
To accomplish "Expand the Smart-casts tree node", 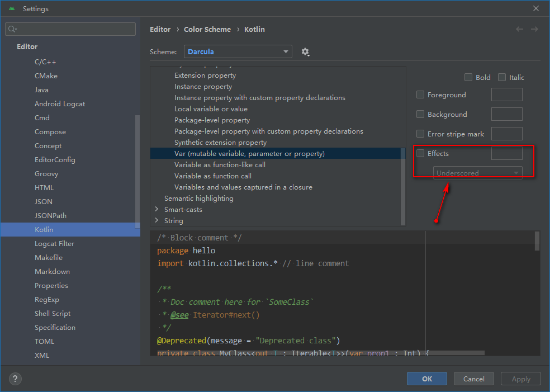I will click(x=157, y=209).
